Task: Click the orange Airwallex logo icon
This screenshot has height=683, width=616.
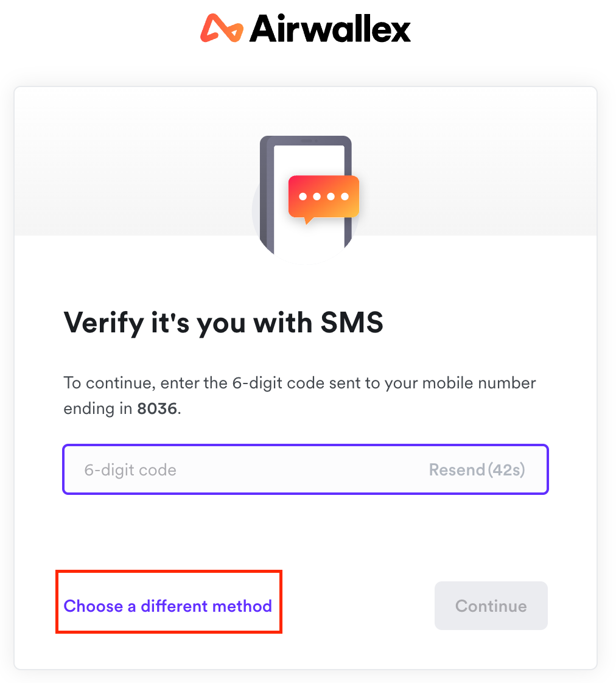Action: (x=221, y=29)
